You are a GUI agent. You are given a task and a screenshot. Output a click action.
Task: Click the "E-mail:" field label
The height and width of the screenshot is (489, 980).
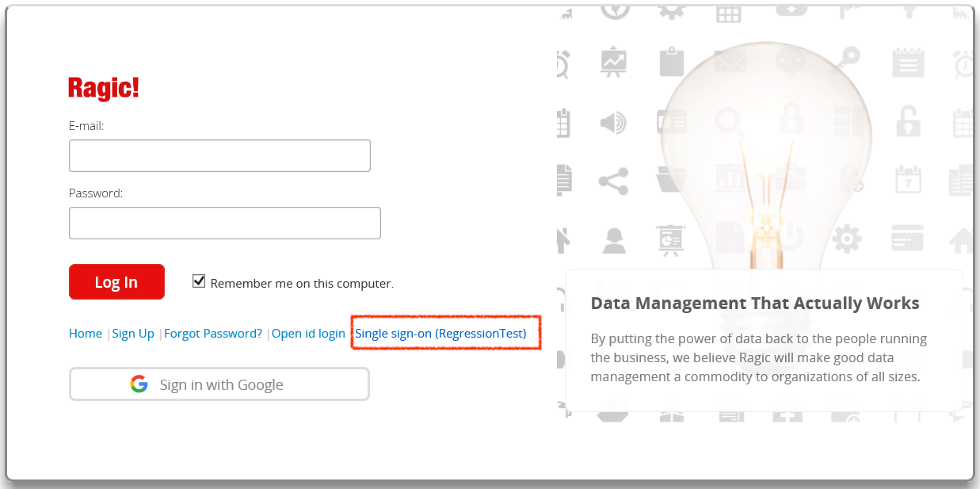86,126
